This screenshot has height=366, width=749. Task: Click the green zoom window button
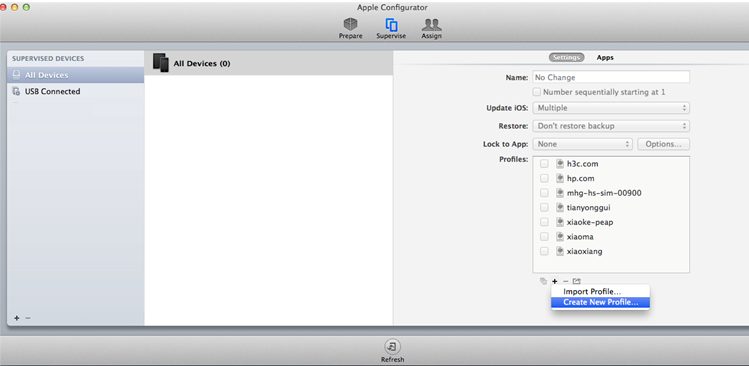26,7
